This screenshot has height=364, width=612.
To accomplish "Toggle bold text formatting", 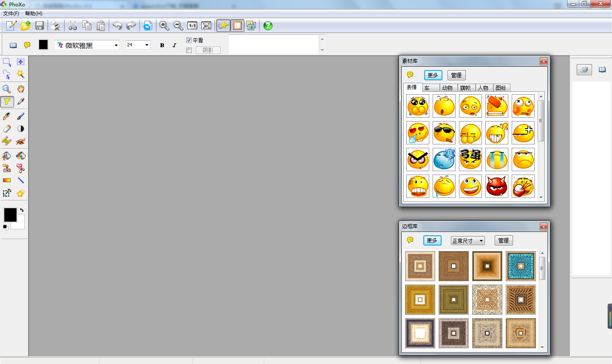I will point(162,45).
